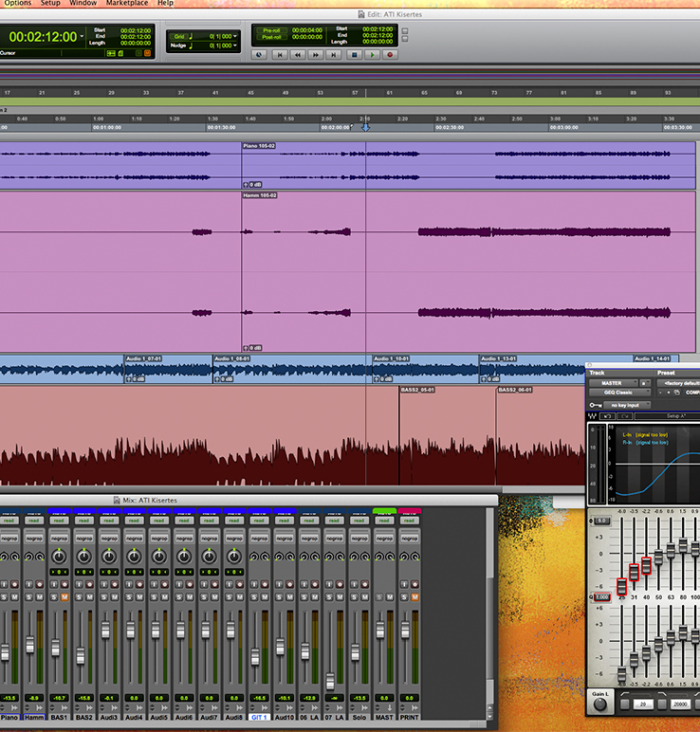The width and height of the screenshot is (700, 732).
Task: Open the Marketplace menu
Action: pos(127,3)
